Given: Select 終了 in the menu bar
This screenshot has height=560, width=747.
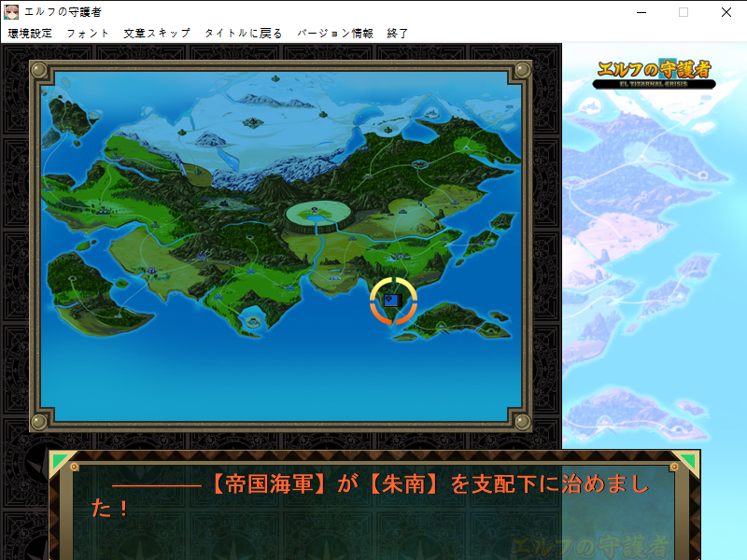Looking at the screenshot, I should click(x=398, y=34).
